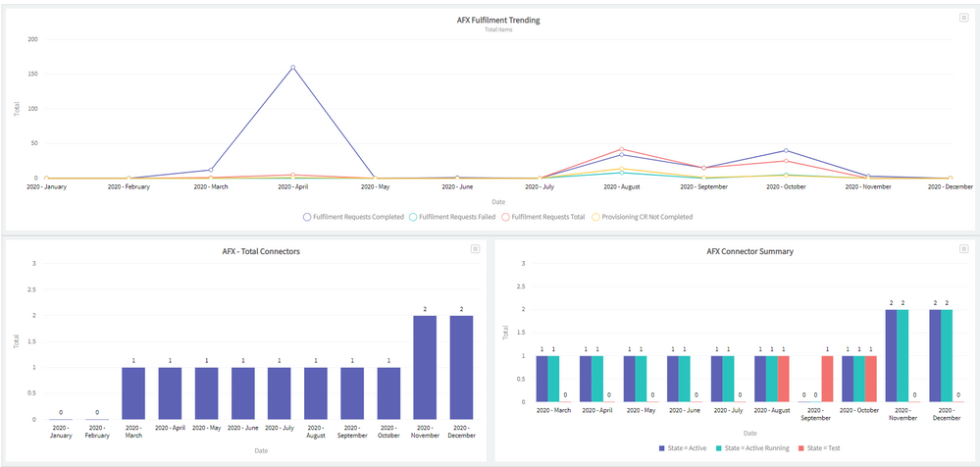Screen dimensions: 980x467
Task: Click the September 2020 red Test bar
Action: (x=827, y=379)
